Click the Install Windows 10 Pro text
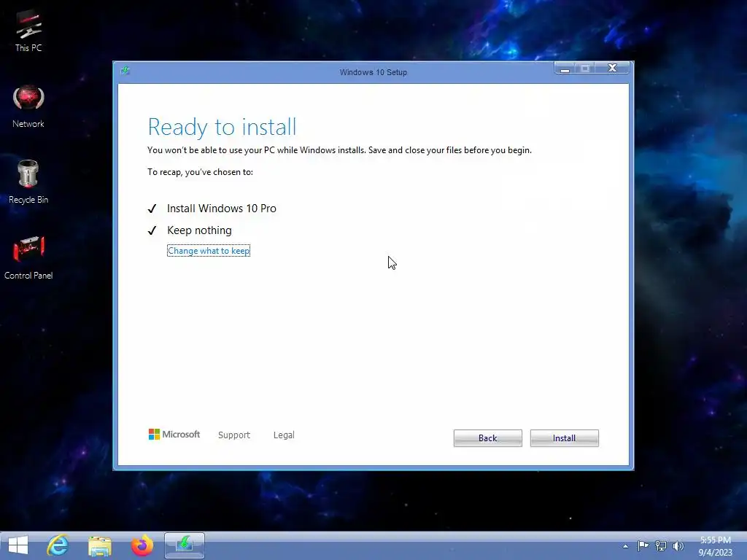This screenshot has width=747, height=560. click(222, 208)
